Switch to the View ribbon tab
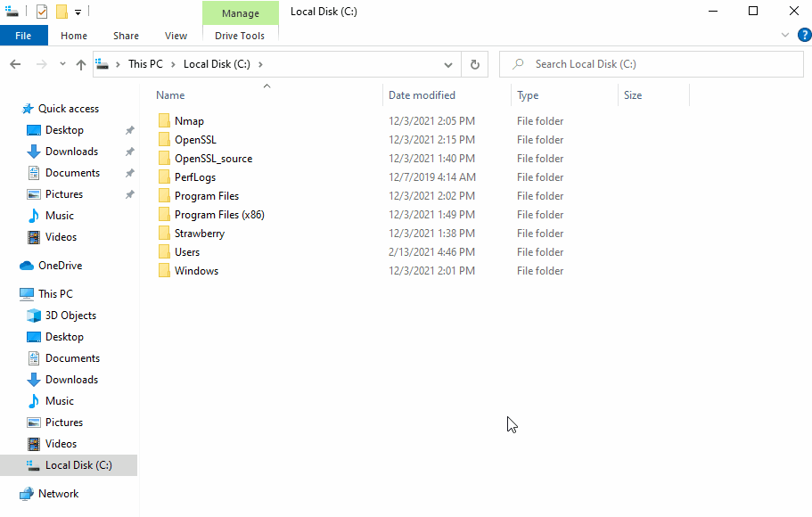The height and width of the screenshot is (517, 812). (x=176, y=36)
